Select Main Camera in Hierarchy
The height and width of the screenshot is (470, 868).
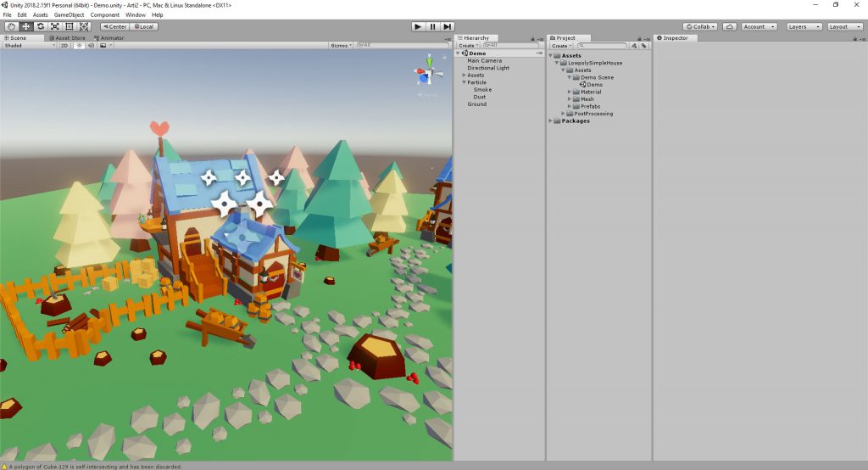484,60
